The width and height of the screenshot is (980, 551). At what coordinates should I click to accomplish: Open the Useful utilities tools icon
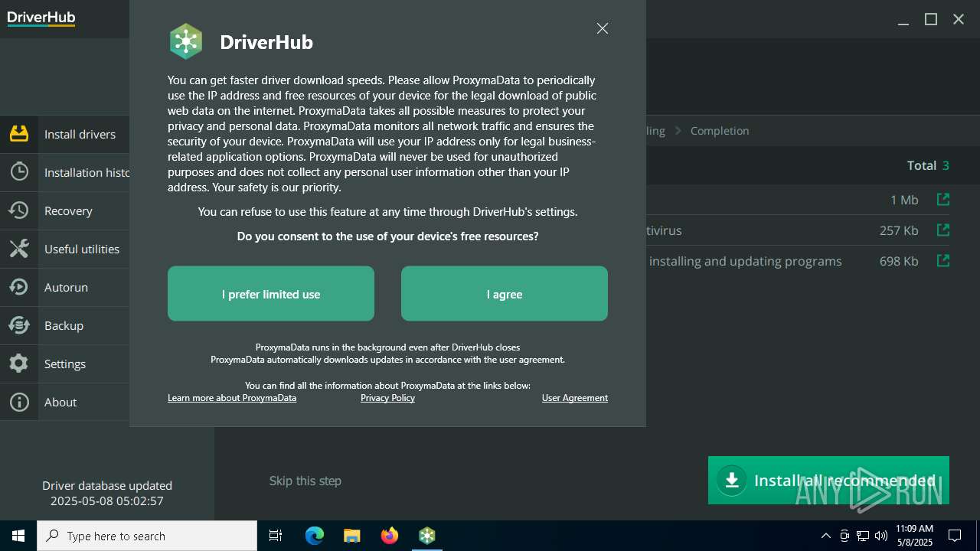tap(19, 249)
